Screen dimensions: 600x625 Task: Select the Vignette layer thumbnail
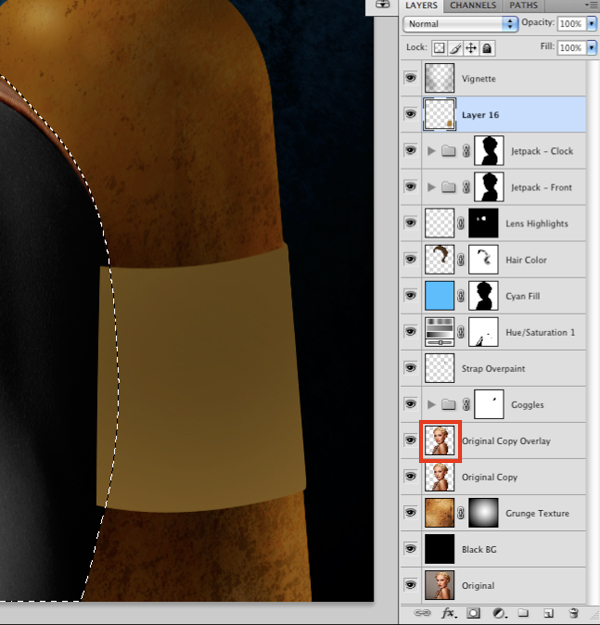(439, 78)
